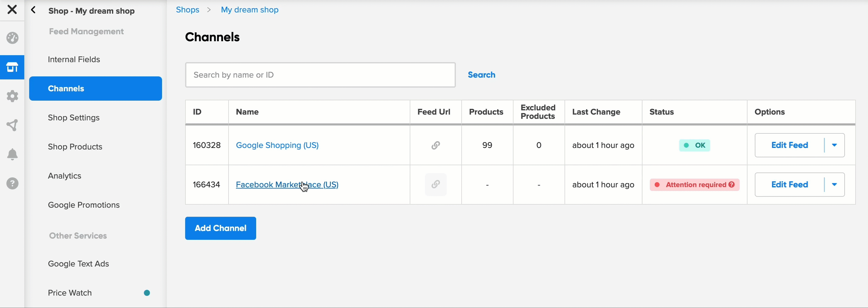The width and height of the screenshot is (868, 308).
Task: Open the help question mark icon in sidebar
Action: [12, 183]
